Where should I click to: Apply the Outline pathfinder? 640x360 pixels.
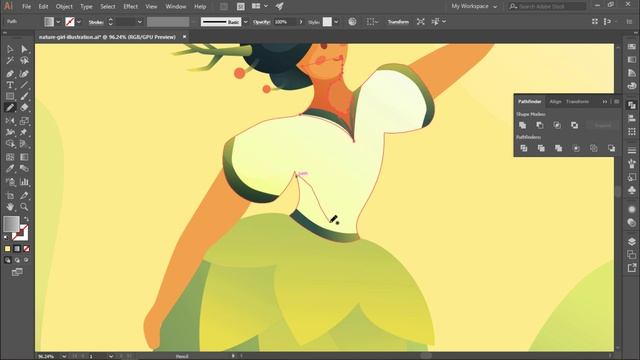[593, 148]
